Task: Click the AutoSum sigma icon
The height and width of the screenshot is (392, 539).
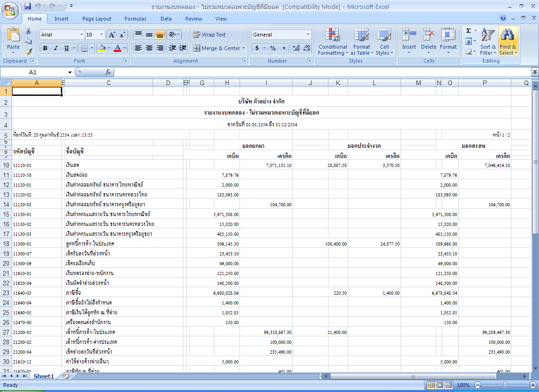Action: [468, 31]
